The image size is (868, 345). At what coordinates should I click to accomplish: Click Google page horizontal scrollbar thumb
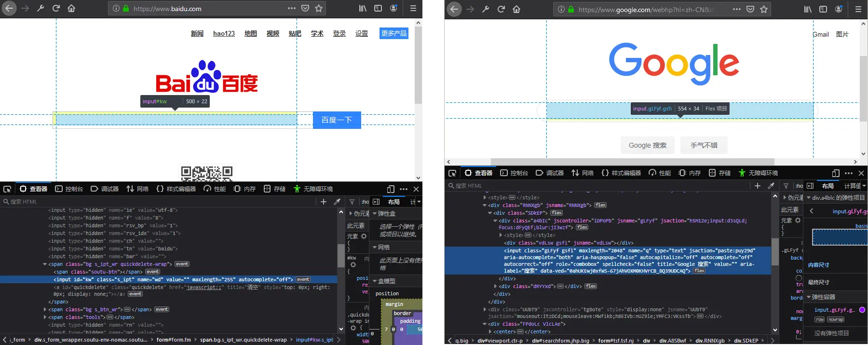tap(632, 162)
